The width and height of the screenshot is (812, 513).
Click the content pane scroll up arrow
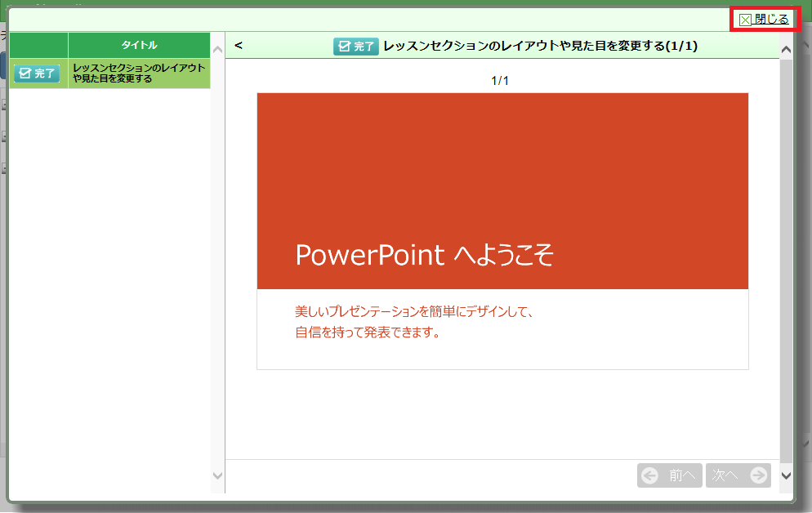click(x=786, y=50)
